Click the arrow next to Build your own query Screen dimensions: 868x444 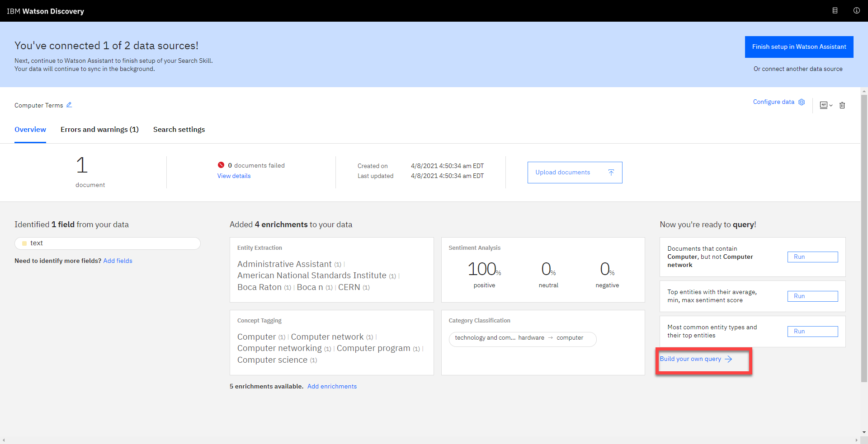(x=728, y=359)
